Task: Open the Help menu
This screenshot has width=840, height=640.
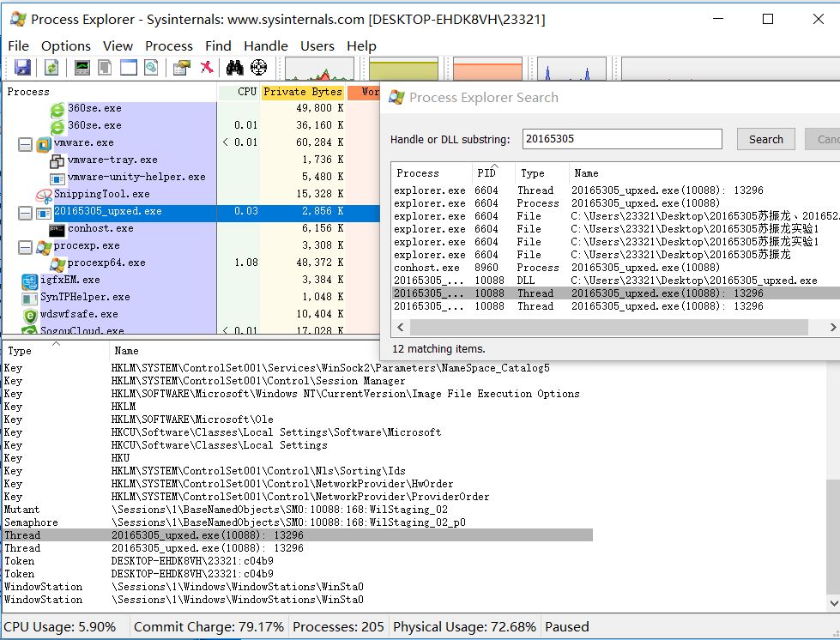Action: point(361,46)
